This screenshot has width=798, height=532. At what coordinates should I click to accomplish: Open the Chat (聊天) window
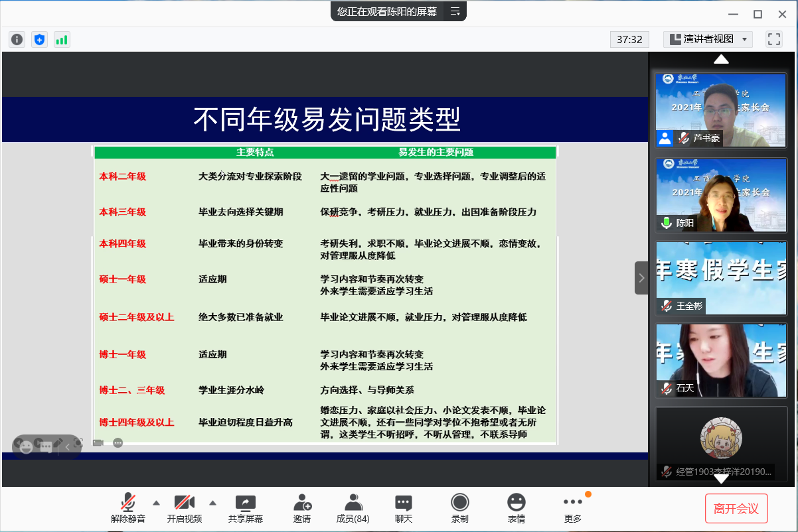(x=403, y=508)
